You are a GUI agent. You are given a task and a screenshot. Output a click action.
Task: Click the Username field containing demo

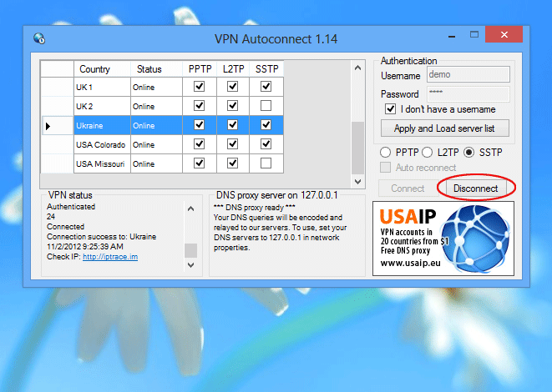click(468, 74)
